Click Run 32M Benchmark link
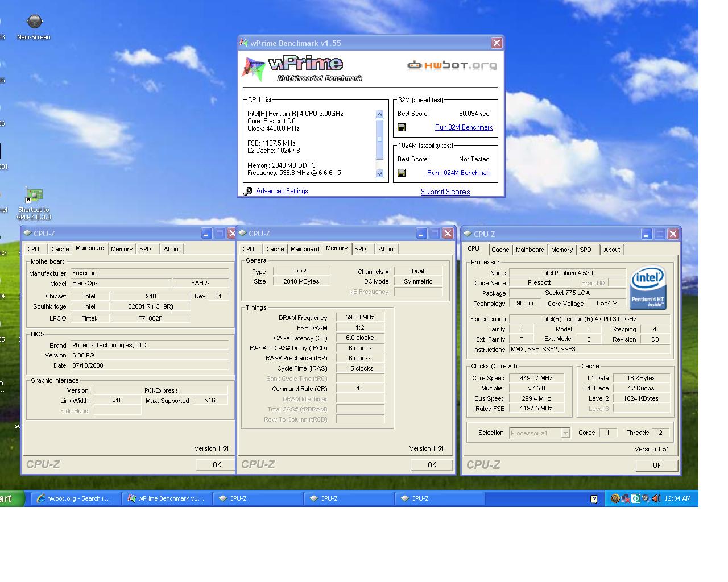This screenshot has height=582, width=728. point(464,127)
